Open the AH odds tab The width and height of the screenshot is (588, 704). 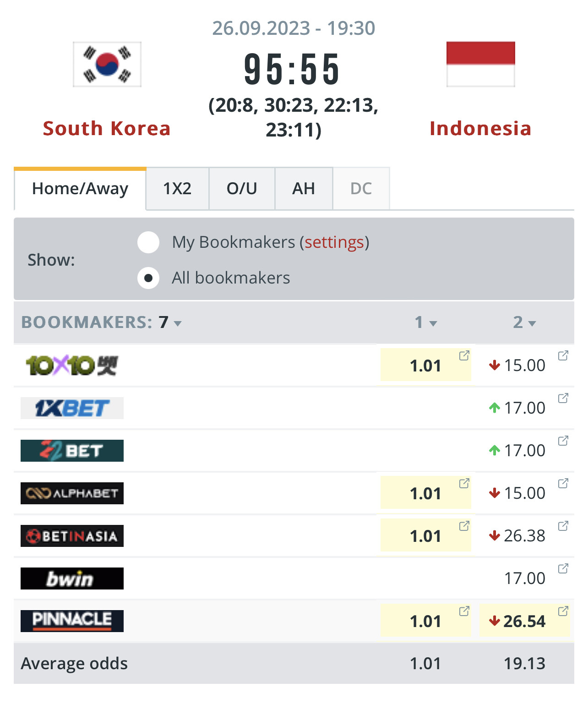click(304, 189)
